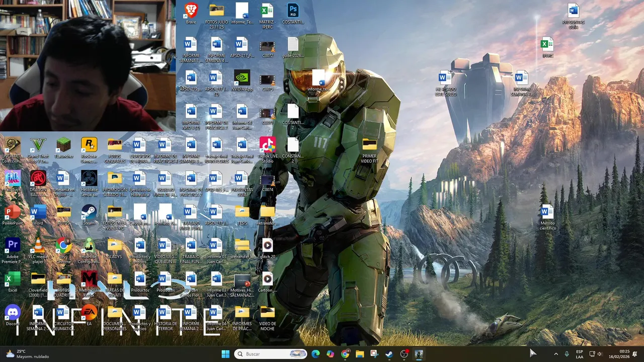Select the VIDEO DE NOCHE folder
Image resolution: width=644 pixels, height=362 pixels.
click(x=268, y=318)
